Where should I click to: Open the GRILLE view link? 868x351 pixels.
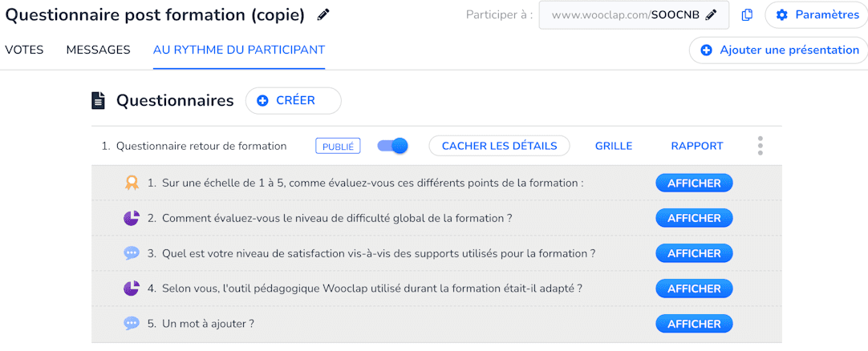point(614,146)
